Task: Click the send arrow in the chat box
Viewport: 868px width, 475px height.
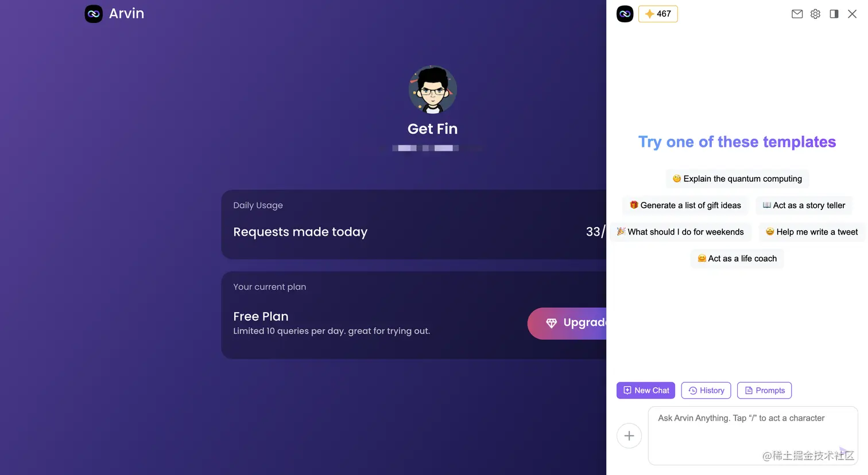Action: click(x=843, y=451)
